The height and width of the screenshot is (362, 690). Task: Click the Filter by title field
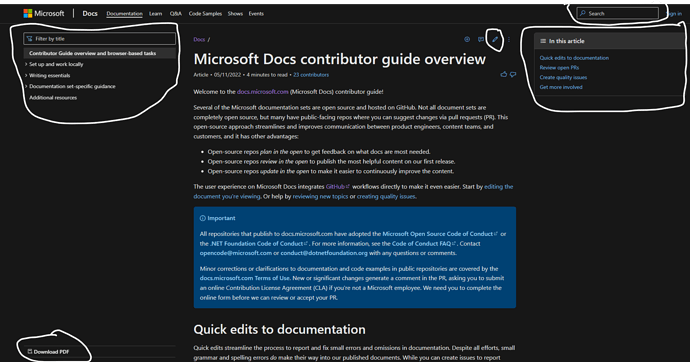click(x=99, y=39)
